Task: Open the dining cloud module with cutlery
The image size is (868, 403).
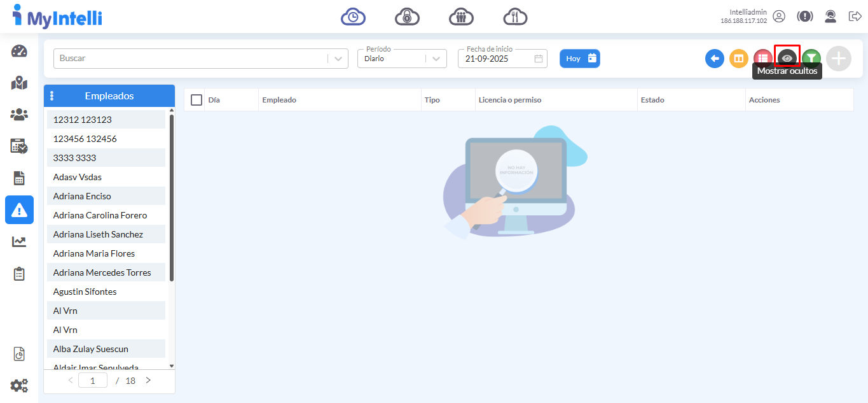Action: (x=515, y=17)
